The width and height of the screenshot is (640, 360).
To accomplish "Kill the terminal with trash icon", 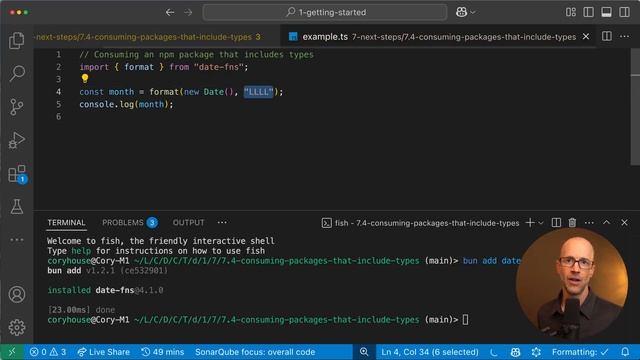I will 572,222.
